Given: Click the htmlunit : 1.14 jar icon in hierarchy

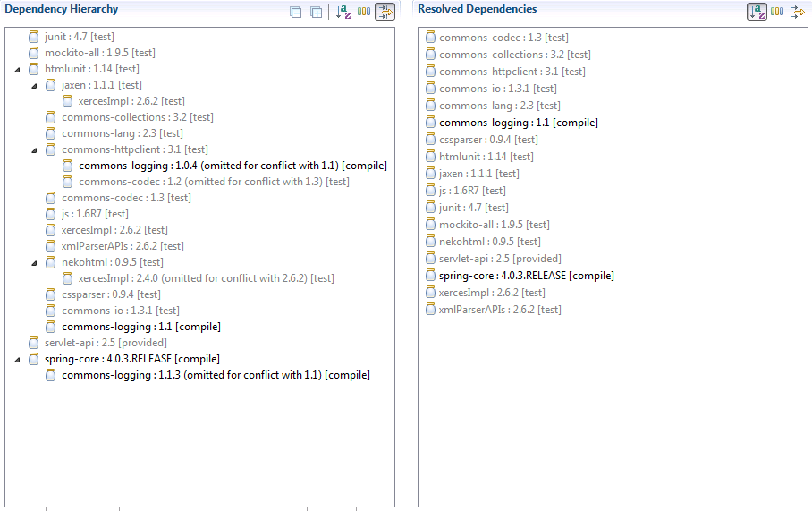Looking at the screenshot, I should point(34,69).
